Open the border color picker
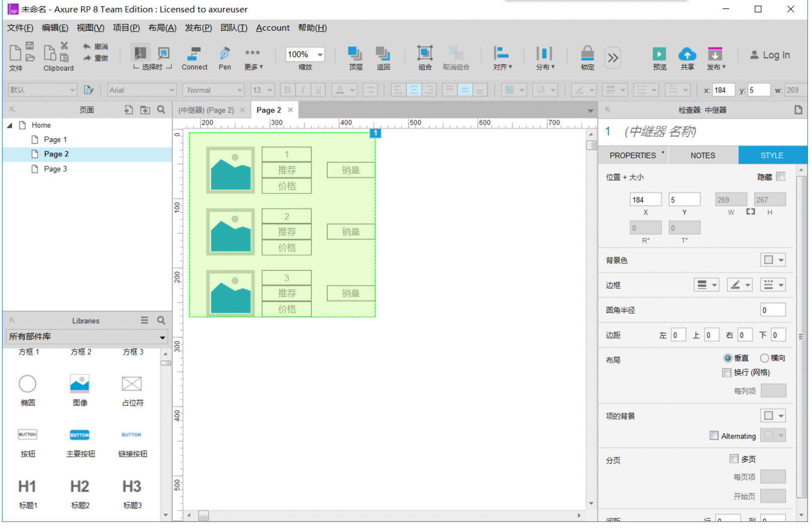This screenshot has height=529, width=812. tap(740, 285)
